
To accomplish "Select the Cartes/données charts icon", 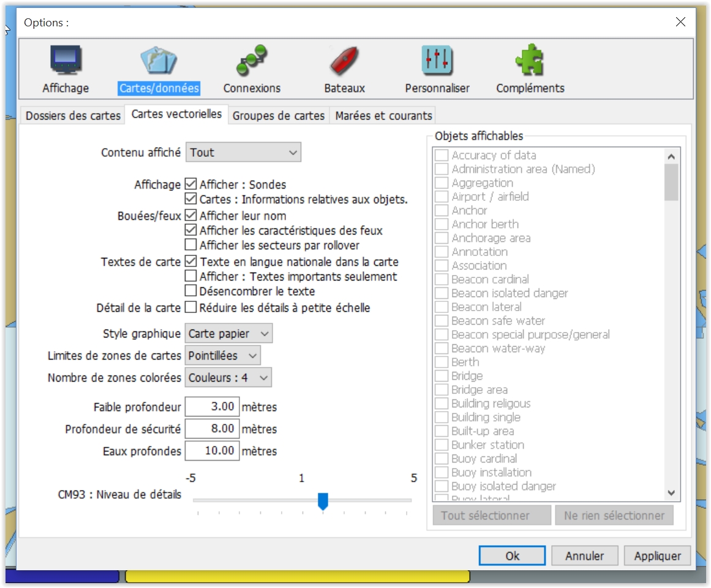I will click(x=159, y=62).
